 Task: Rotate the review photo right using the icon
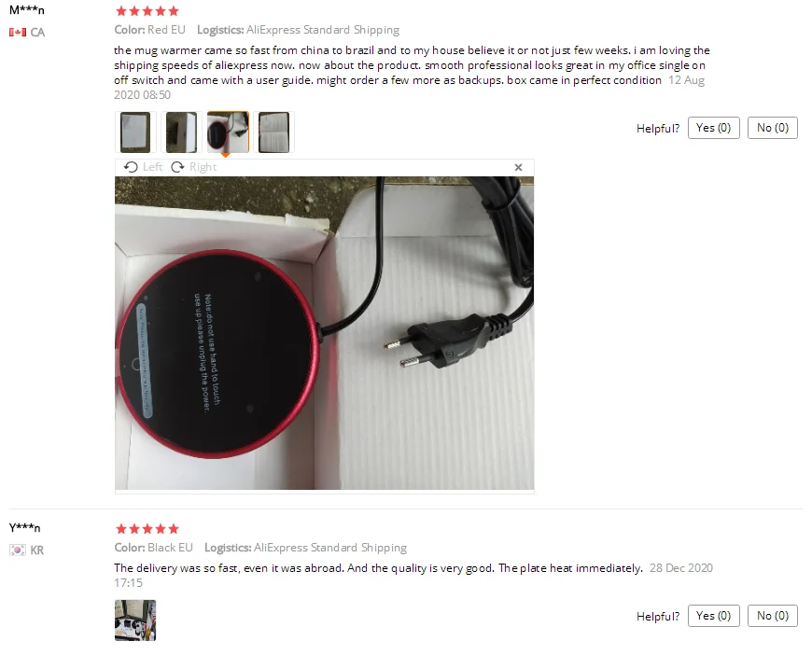point(177,167)
